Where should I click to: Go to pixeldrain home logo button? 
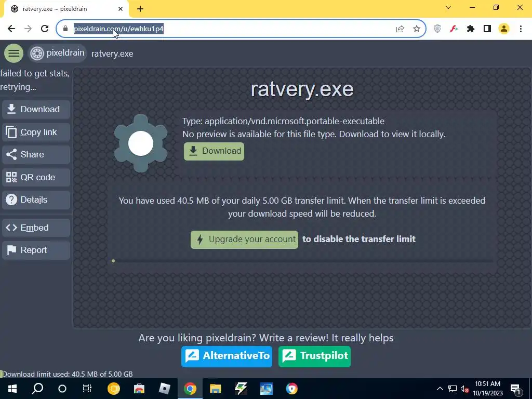point(57,54)
